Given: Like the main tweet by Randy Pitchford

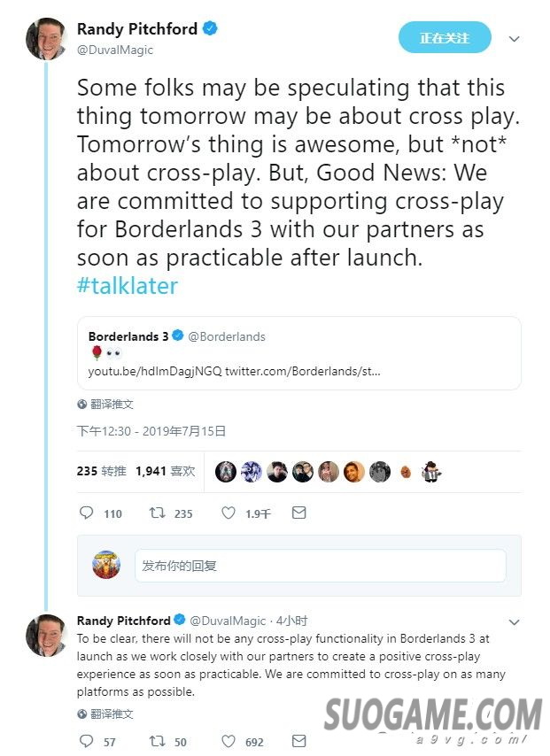Looking at the screenshot, I should coord(229,513).
